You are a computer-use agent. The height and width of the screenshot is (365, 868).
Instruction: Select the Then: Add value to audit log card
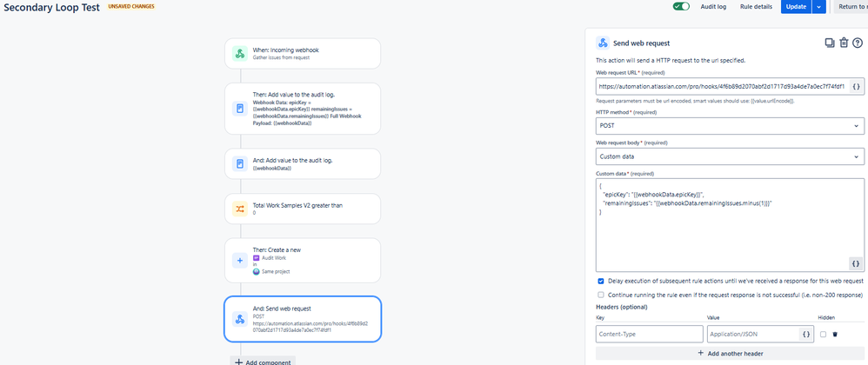[x=303, y=109]
